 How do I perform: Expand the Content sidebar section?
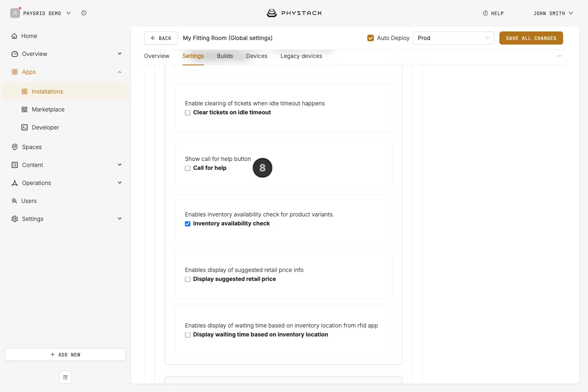tap(120, 165)
